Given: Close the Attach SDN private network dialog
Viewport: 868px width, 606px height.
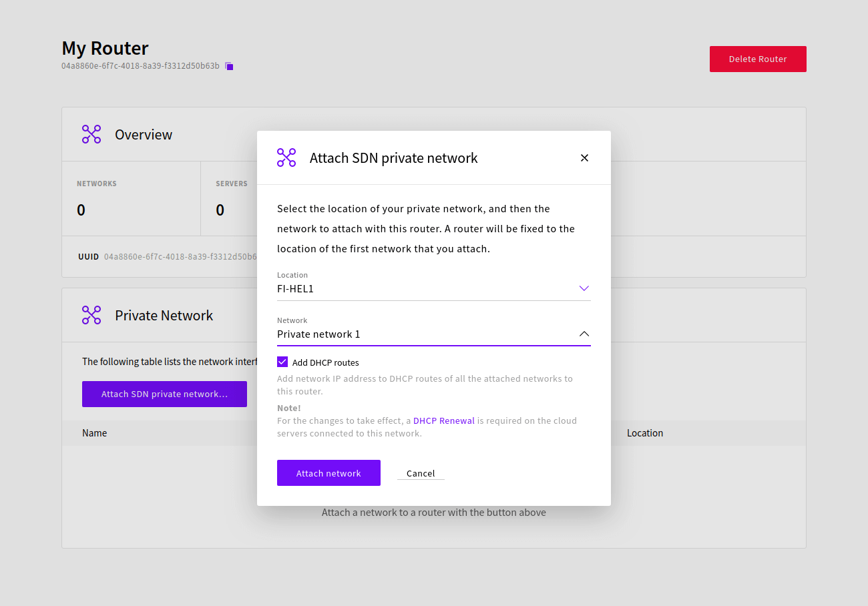Looking at the screenshot, I should coord(584,158).
